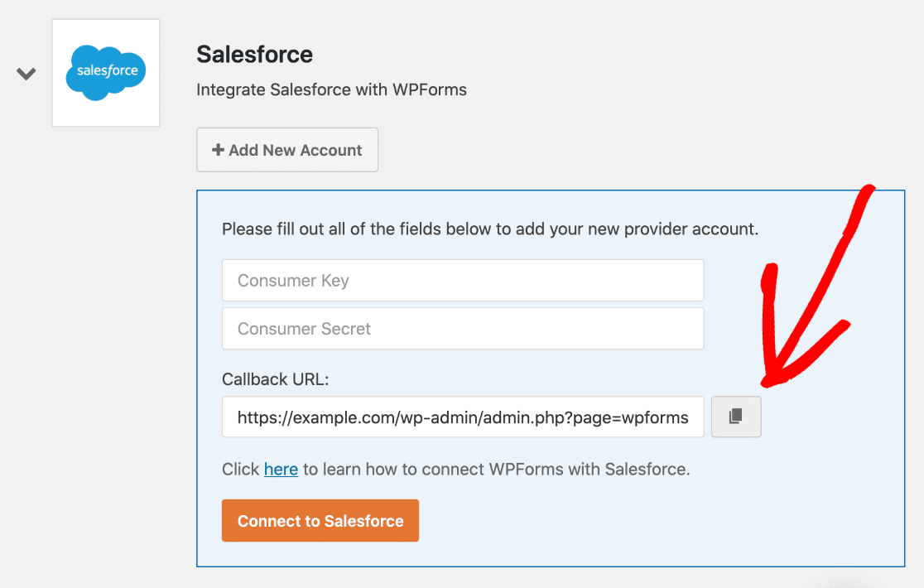Focus the Consumer Key field
Screen dimensions: 924x588
point(462,281)
